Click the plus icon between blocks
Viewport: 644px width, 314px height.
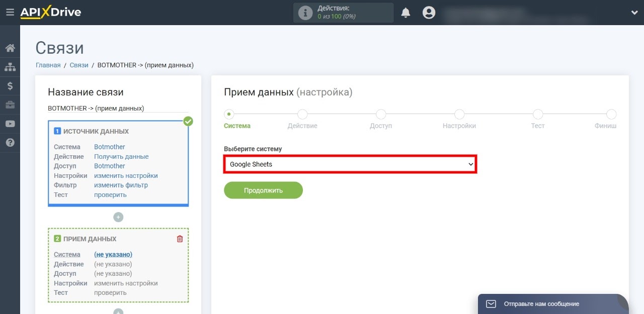point(118,217)
